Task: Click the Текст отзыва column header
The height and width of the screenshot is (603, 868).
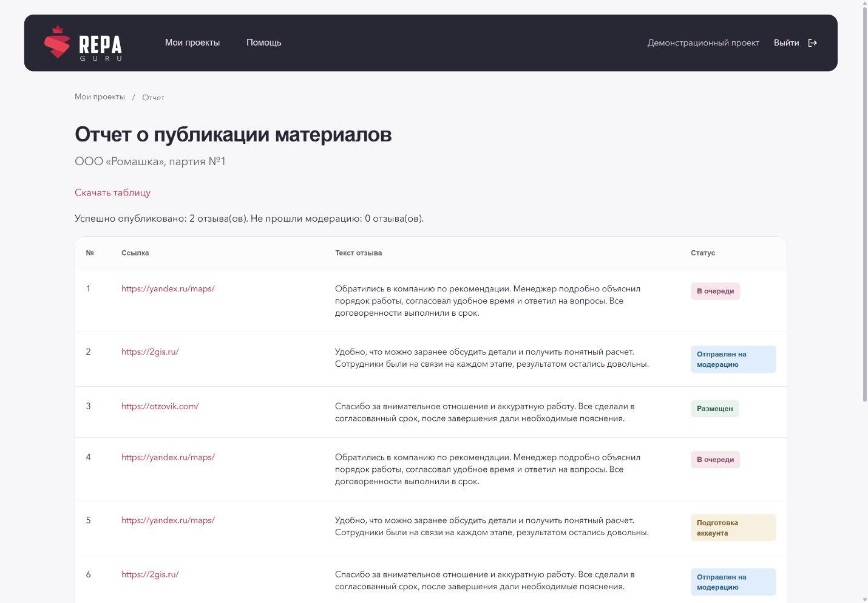Action: [x=359, y=253]
